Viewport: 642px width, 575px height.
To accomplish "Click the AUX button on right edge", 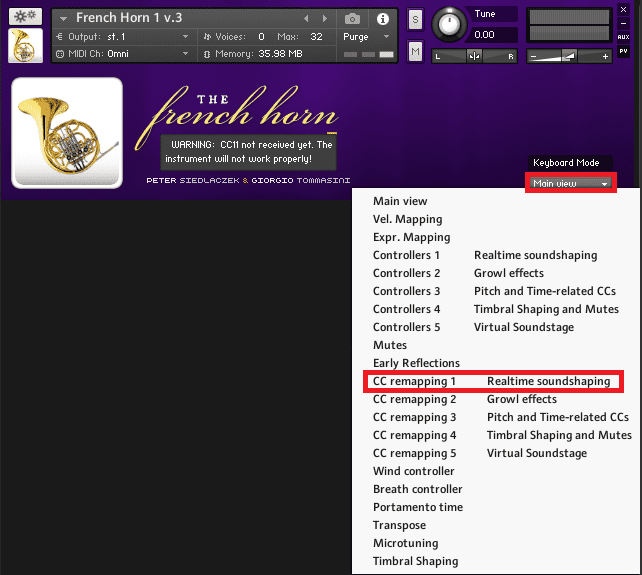I will click(x=624, y=36).
